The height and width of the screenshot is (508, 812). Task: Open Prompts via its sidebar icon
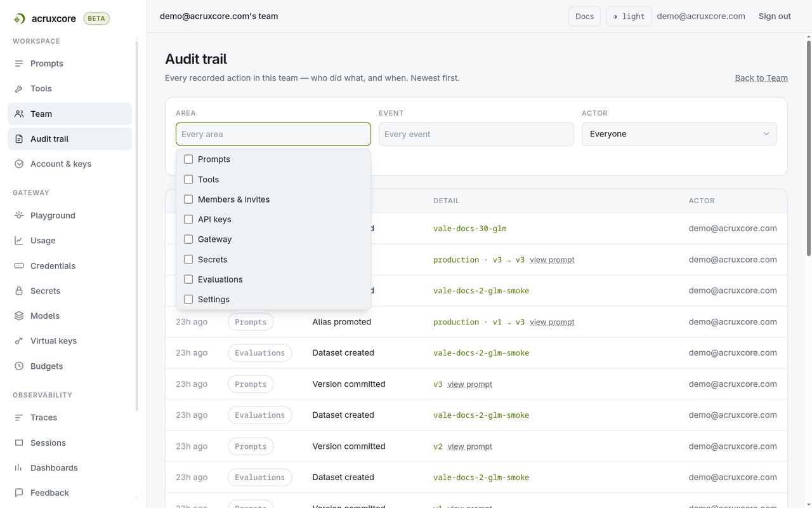19,63
